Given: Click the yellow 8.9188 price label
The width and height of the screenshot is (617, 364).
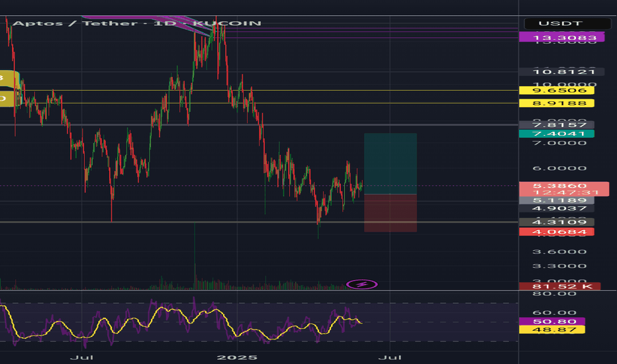Looking at the screenshot, I should [x=557, y=103].
